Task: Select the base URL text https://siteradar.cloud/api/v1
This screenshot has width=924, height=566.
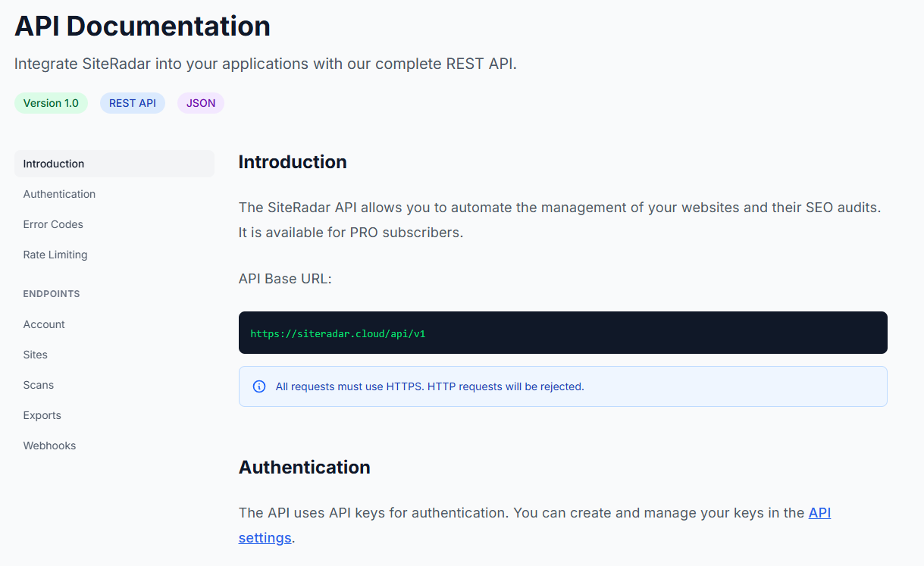Action: (337, 333)
